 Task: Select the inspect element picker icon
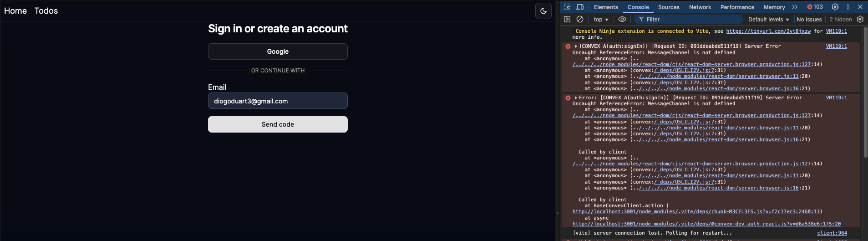tap(567, 7)
